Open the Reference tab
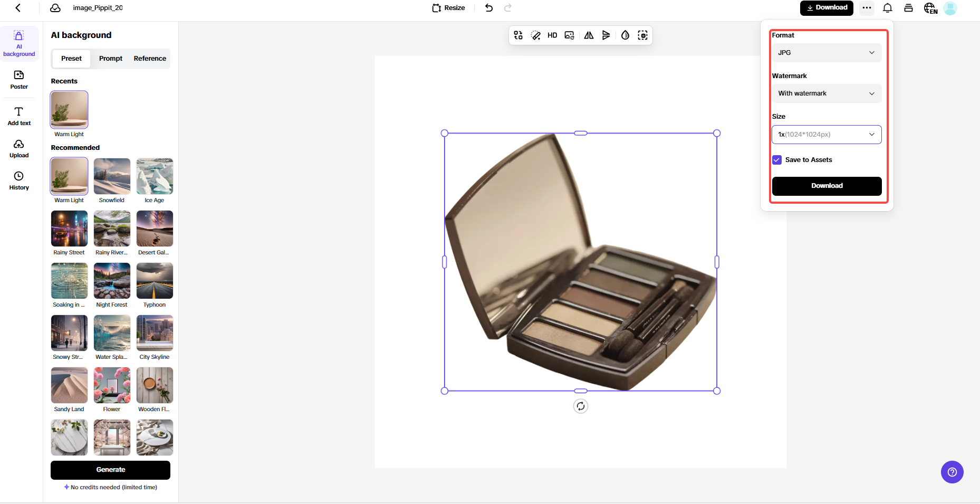 click(150, 58)
